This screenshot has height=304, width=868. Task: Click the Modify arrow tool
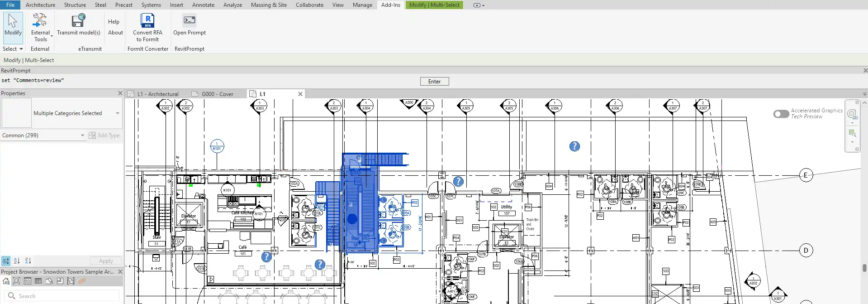pyautogui.click(x=13, y=25)
